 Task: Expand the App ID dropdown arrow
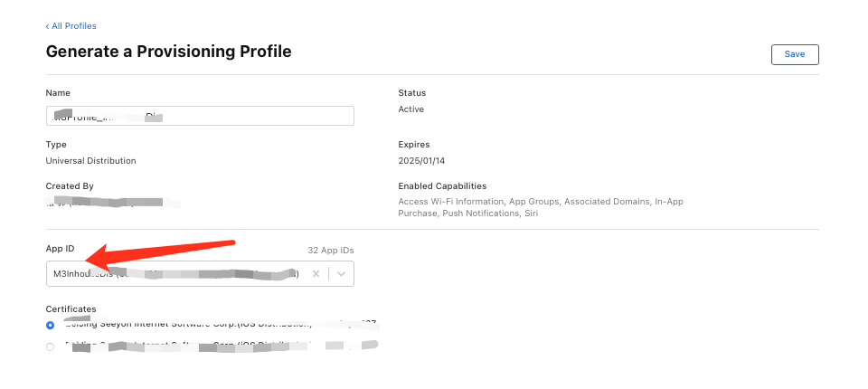pos(341,274)
